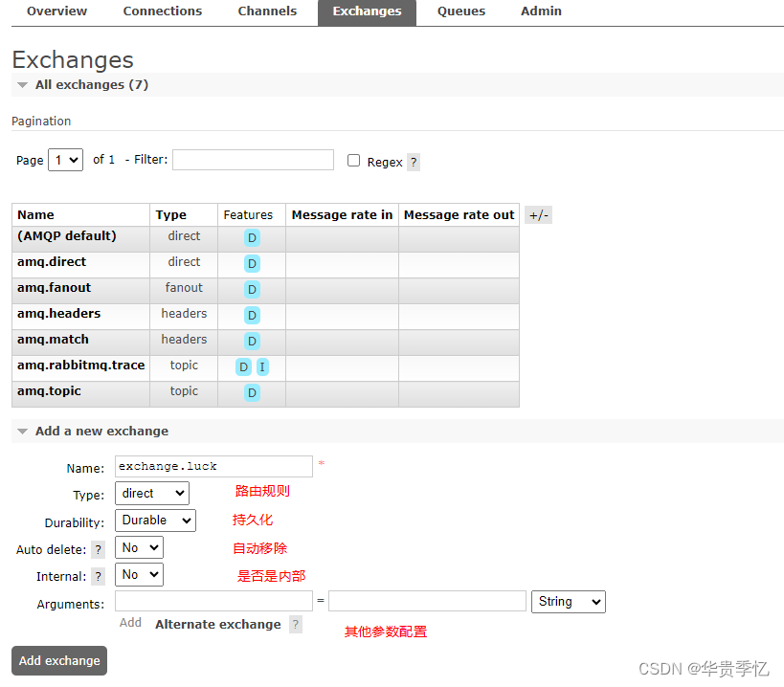Click the Durable badge on amq.fanout row

[251, 289]
